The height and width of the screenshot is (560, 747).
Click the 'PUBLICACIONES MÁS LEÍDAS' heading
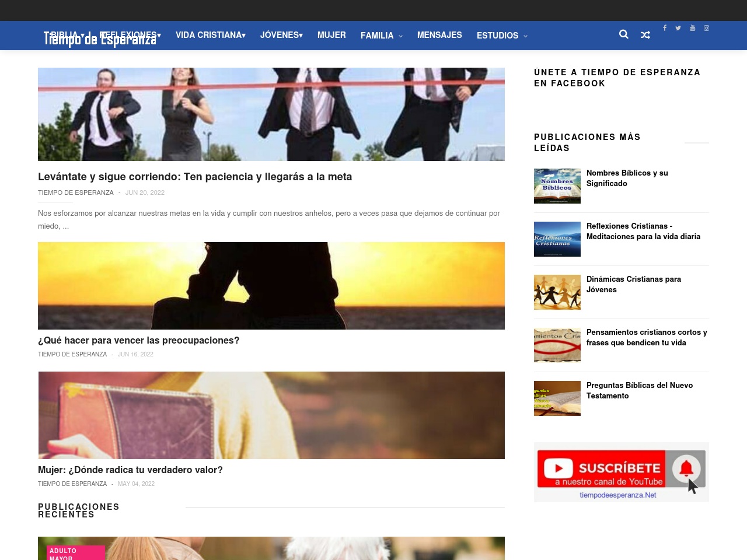click(x=587, y=142)
